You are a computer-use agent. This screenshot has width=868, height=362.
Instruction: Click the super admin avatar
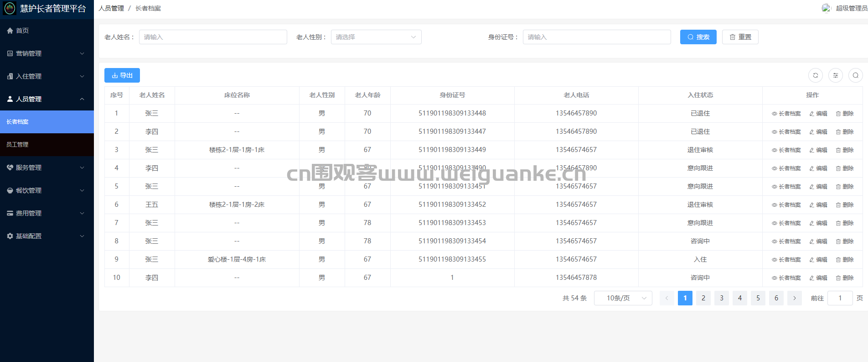click(x=827, y=8)
